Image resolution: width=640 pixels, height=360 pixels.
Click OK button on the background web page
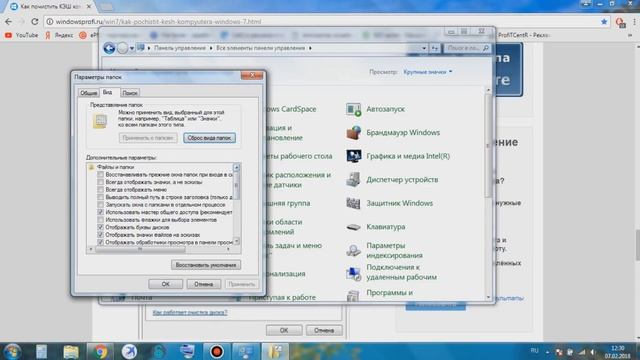click(x=284, y=330)
